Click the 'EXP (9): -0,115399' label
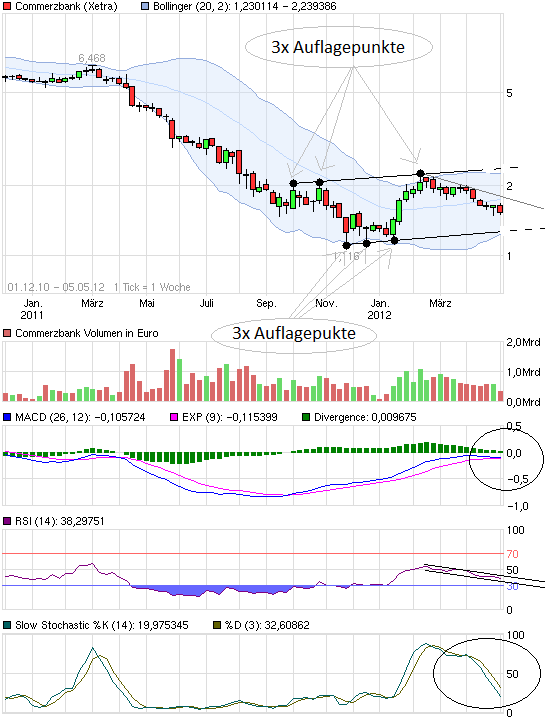 coord(230,417)
